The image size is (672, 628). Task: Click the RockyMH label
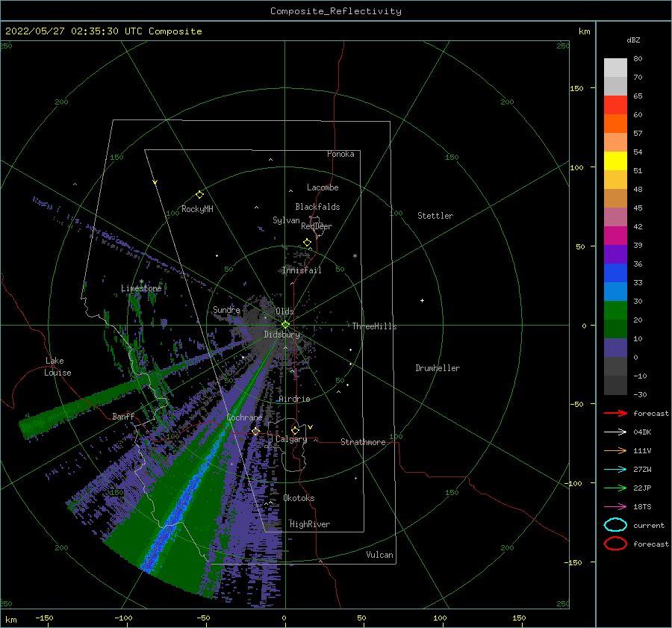[x=197, y=209]
